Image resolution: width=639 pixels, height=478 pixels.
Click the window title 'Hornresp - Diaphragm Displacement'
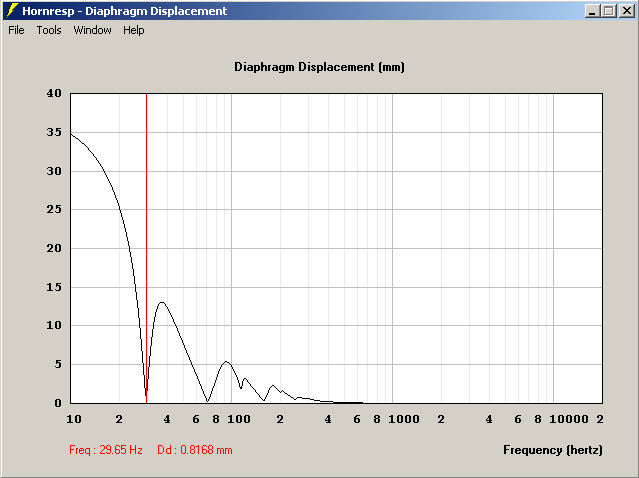point(124,11)
